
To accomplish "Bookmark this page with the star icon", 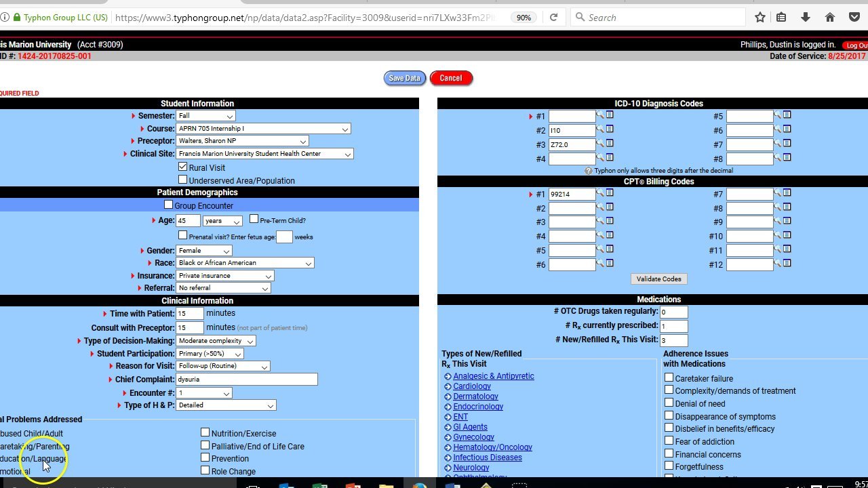I will coord(760,17).
